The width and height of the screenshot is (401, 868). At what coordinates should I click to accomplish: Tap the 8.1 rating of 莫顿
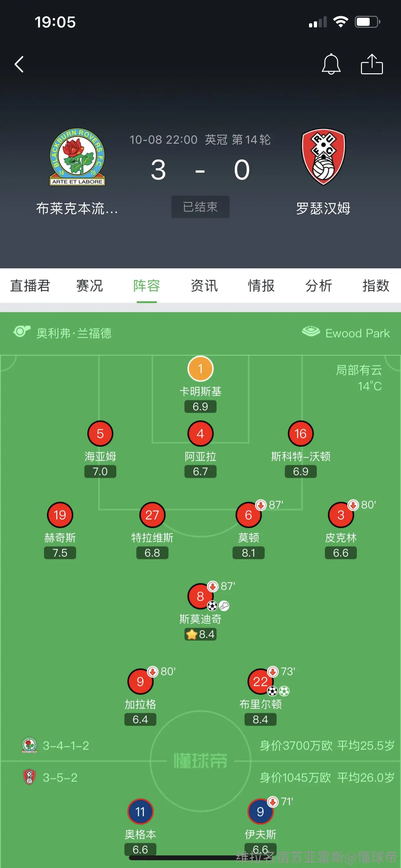[249, 553]
